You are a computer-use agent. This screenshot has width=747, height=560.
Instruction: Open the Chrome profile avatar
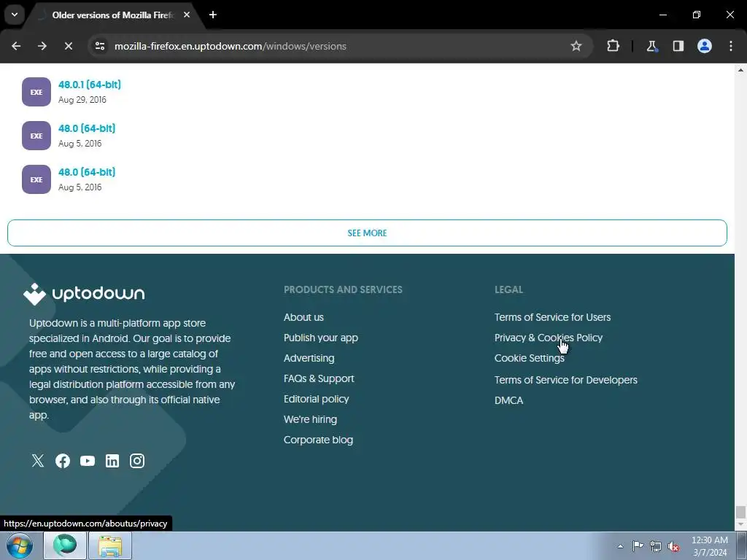[x=705, y=46]
